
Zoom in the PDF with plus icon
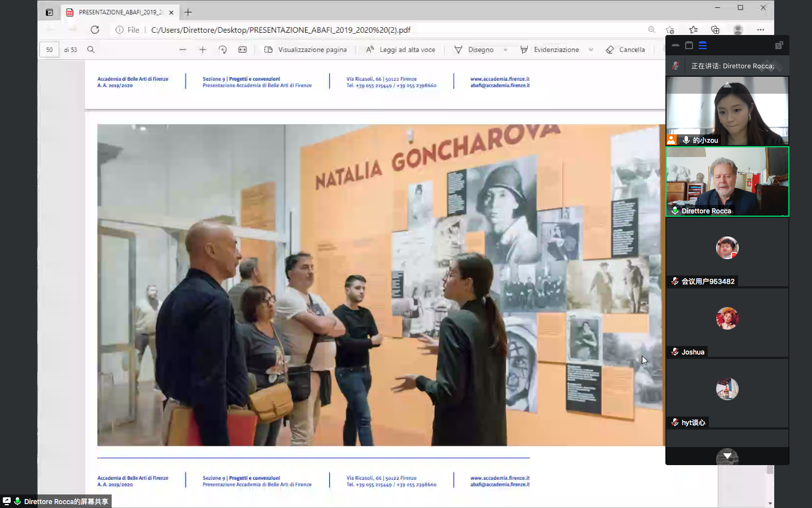202,50
